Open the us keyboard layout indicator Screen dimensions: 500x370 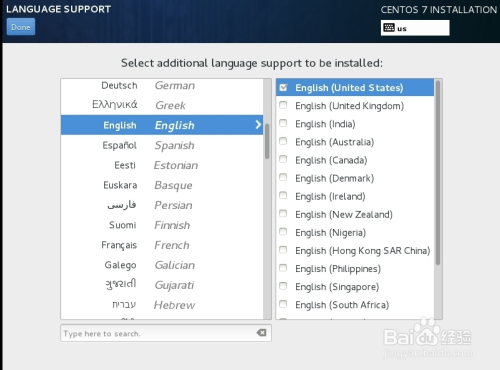pyautogui.click(x=415, y=28)
